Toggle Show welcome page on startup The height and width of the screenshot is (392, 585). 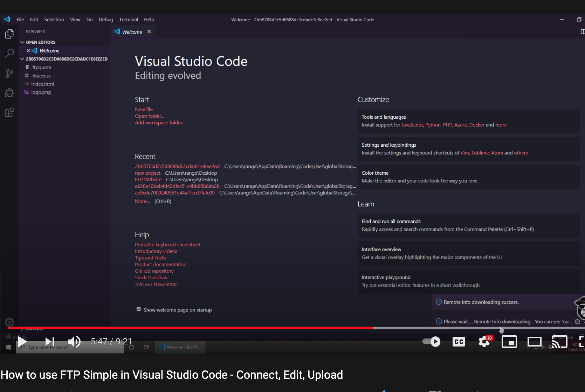[139, 309]
